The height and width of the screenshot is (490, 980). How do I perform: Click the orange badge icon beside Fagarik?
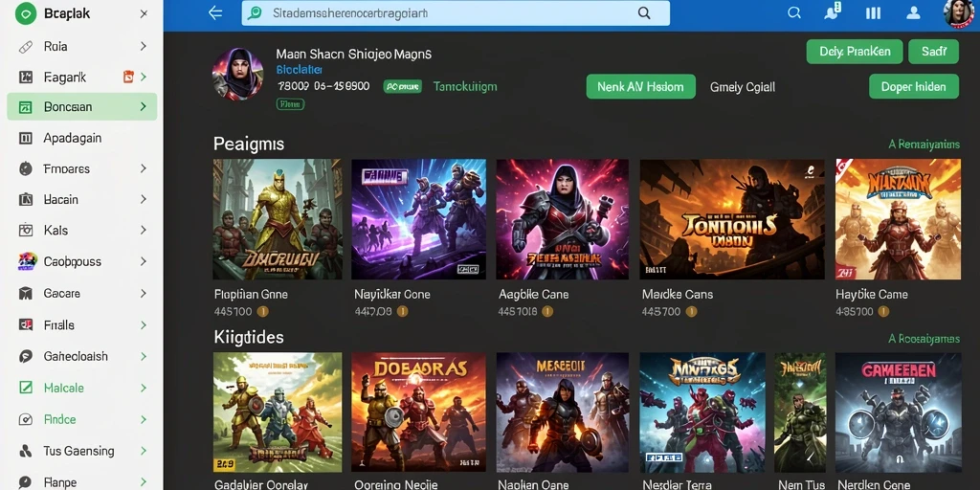(x=128, y=77)
